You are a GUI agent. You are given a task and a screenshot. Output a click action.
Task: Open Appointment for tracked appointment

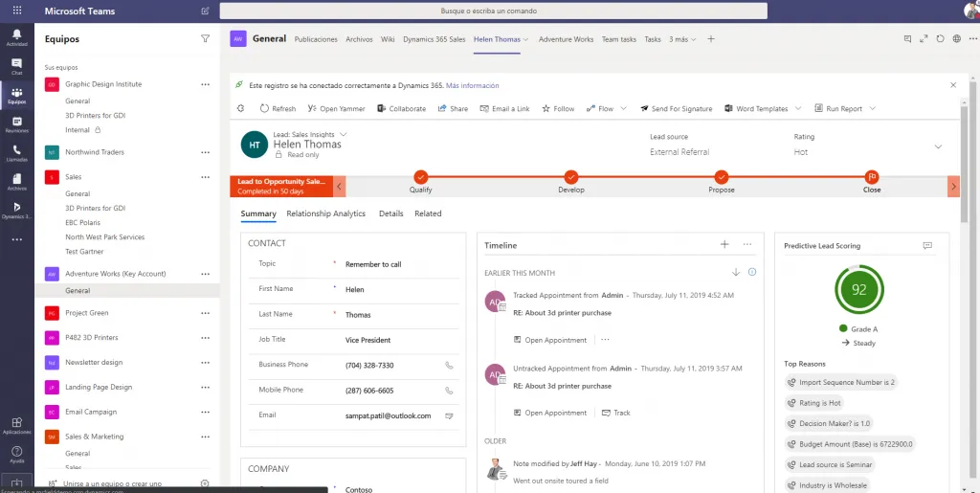click(550, 340)
